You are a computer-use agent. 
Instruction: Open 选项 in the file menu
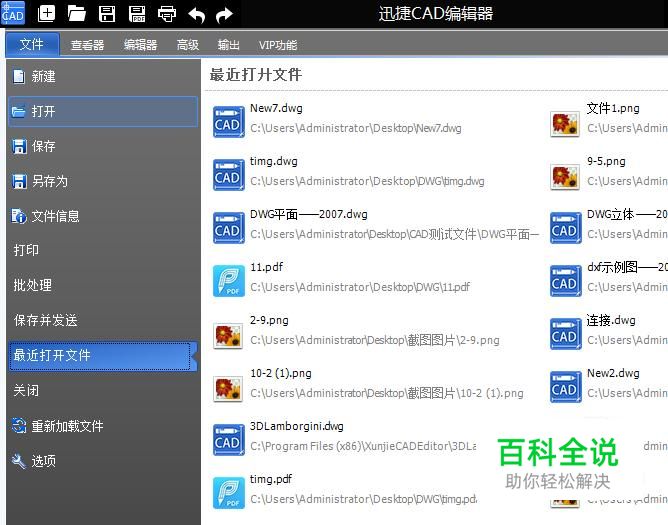click(x=102, y=461)
